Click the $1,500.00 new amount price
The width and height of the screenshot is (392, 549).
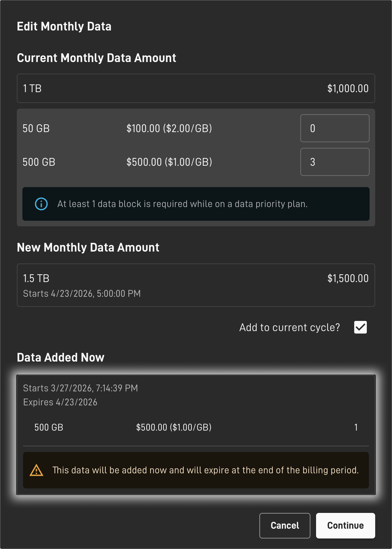click(348, 279)
